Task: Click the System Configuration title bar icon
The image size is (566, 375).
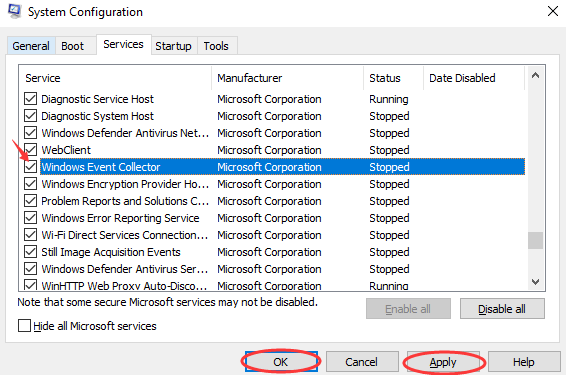Action: [x=14, y=11]
